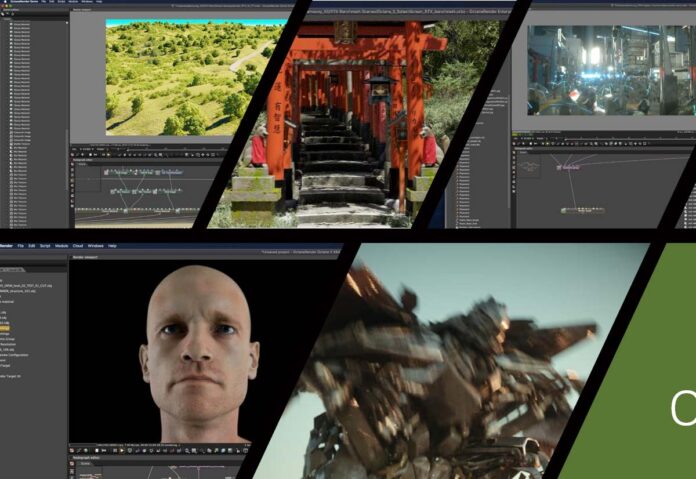Select the Scene tab in the head window's nodegraph
Image resolution: width=696 pixels, height=479 pixels.
click(85, 463)
